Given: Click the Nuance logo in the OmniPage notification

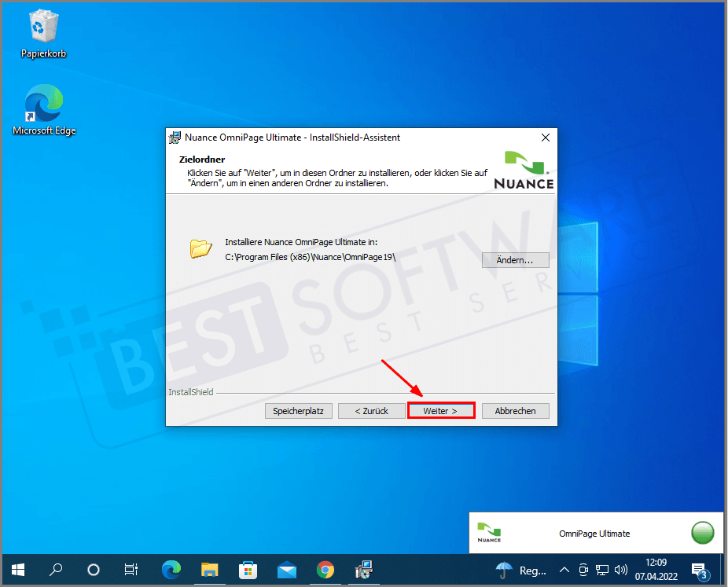Looking at the screenshot, I should coord(489,533).
